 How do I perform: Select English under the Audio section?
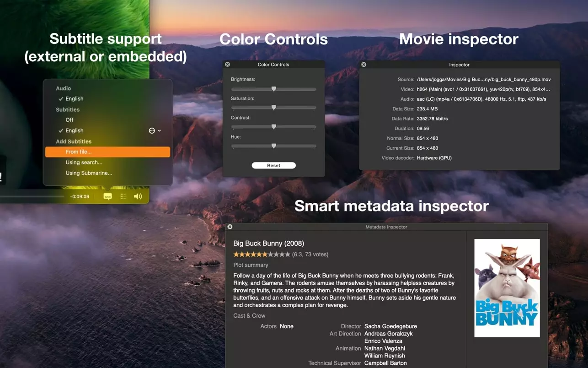pos(74,99)
